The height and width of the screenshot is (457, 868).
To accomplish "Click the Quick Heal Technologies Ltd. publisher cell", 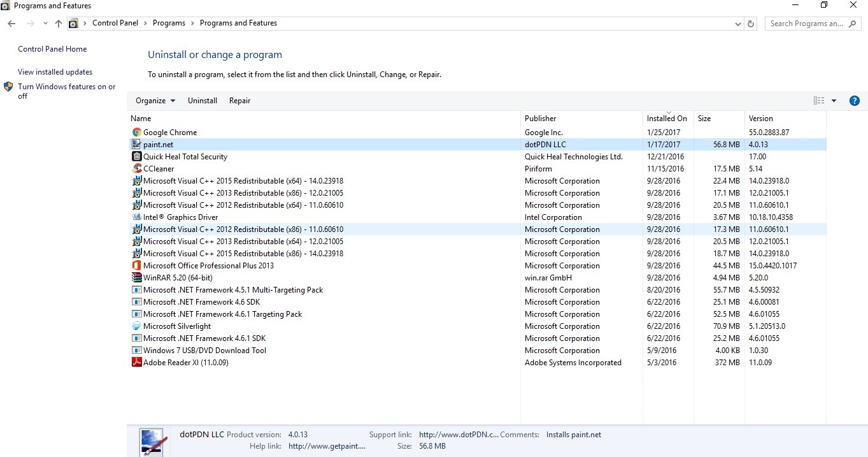I will tap(573, 157).
